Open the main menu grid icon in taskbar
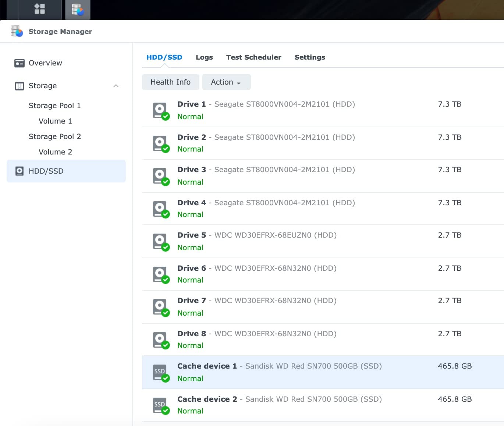The height and width of the screenshot is (426, 504). tap(39, 9)
